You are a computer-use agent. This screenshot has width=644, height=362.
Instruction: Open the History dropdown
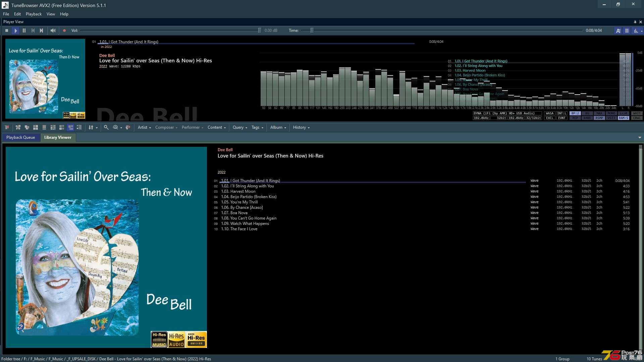pos(301,127)
